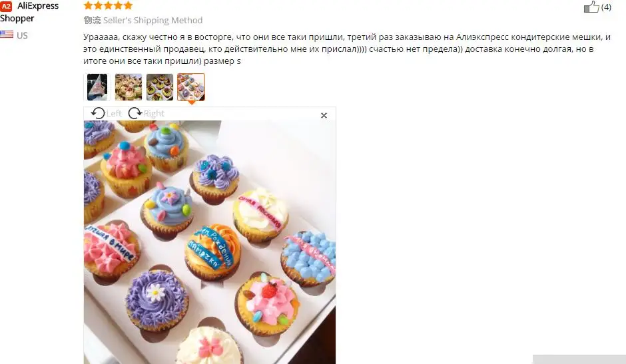Close the enlarged cupcake photo viewer
Viewport: 626px width, 364px height.
[324, 115]
